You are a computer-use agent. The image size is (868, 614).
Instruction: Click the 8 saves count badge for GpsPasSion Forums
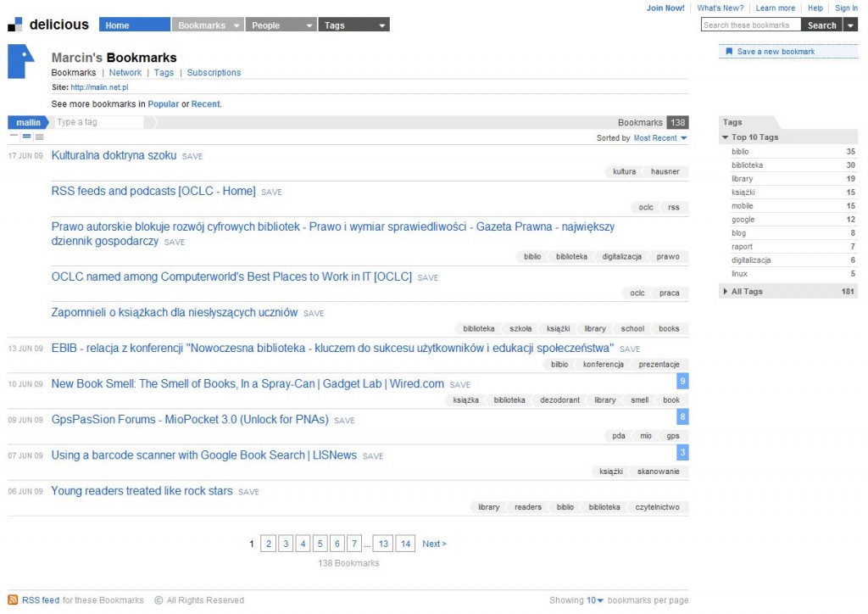(x=682, y=416)
